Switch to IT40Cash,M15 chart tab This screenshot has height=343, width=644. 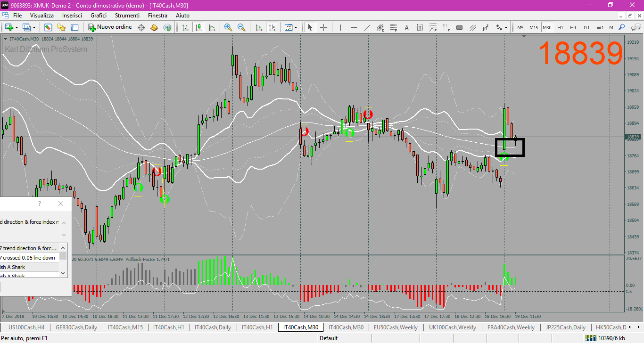point(125,327)
